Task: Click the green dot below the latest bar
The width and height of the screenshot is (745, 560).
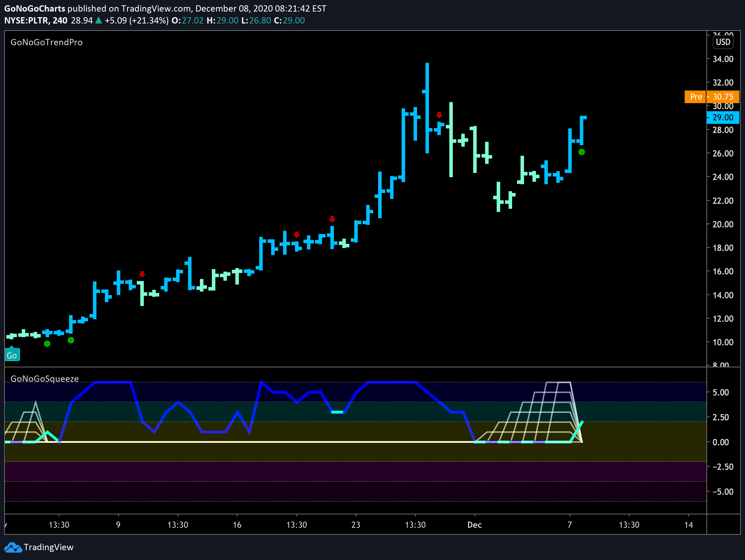Action: pos(582,152)
